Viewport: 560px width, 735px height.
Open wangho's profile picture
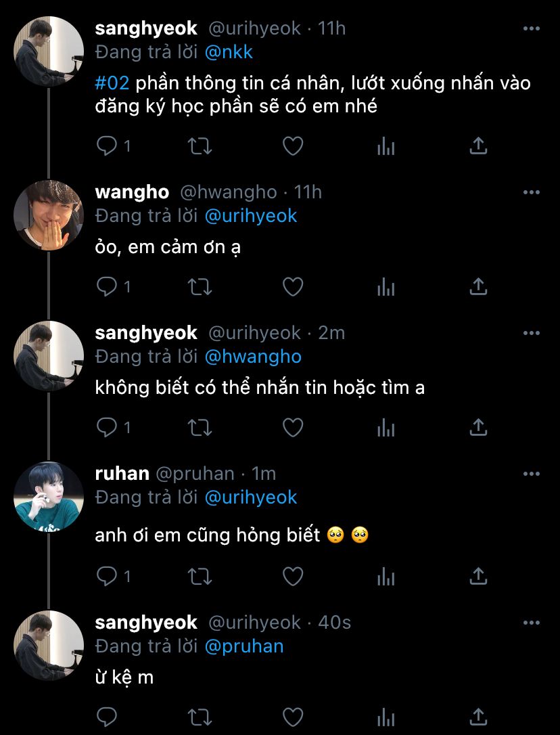[48, 215]
